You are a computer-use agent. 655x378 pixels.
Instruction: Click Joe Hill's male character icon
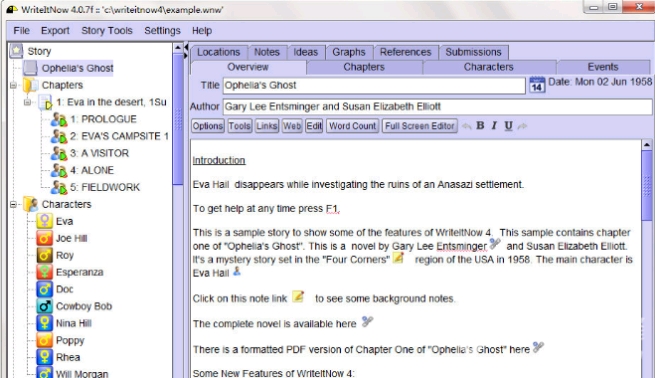click(45, 238)
